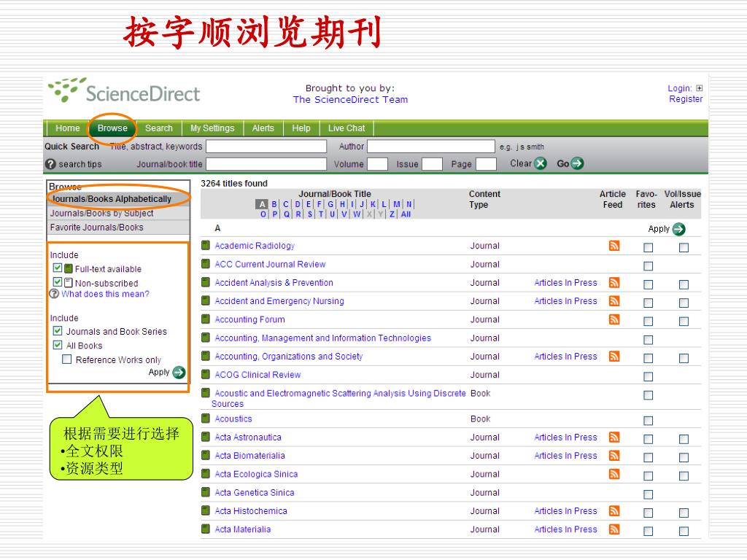Click the Apply arrow in the Include filter panel
Image resolution: width=747 pixels, height=560 pixels.
click(179, 372)
